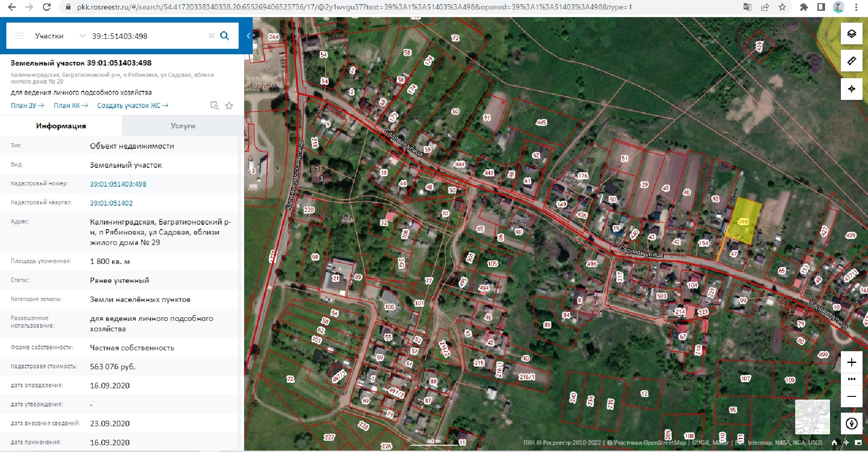Select the value Объект недвижимости

132,146
